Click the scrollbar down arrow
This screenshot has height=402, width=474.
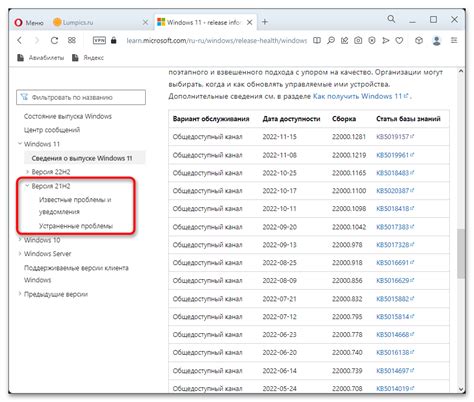pos(461,389)
